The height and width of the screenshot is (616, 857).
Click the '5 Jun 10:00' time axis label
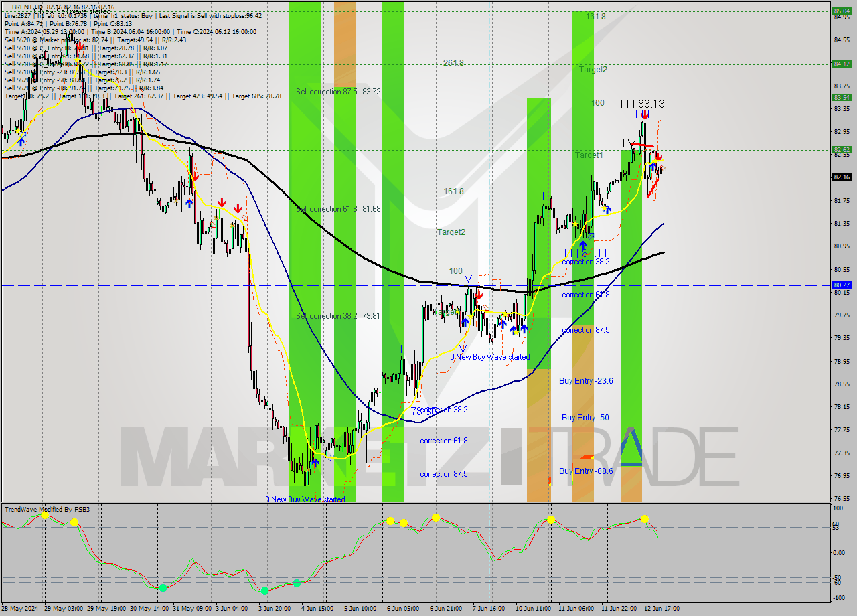[360, 609]
